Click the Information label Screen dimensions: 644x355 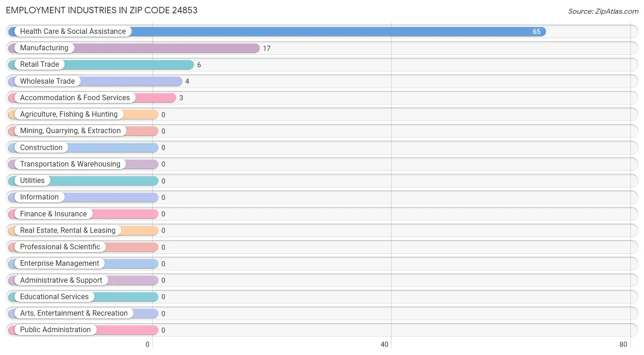(39, 197)
